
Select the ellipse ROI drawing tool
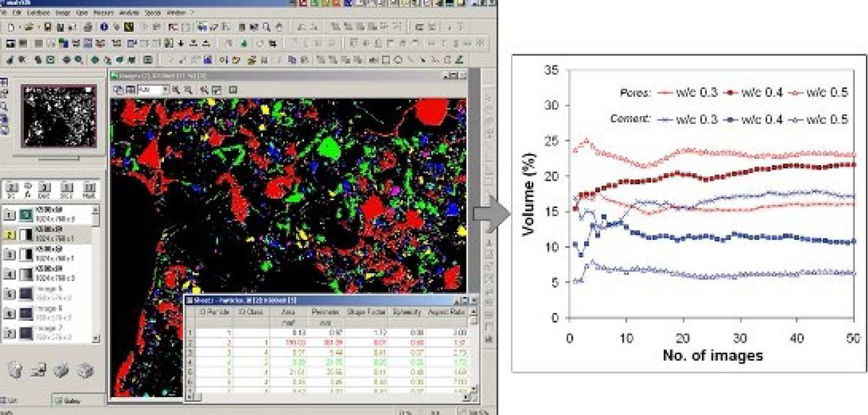pos(398,60)
